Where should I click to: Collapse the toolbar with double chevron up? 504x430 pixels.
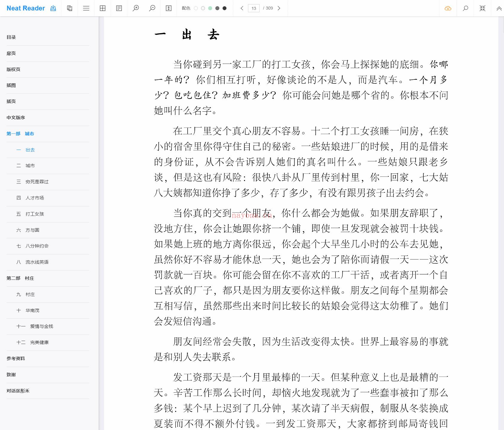coord(499,9)
